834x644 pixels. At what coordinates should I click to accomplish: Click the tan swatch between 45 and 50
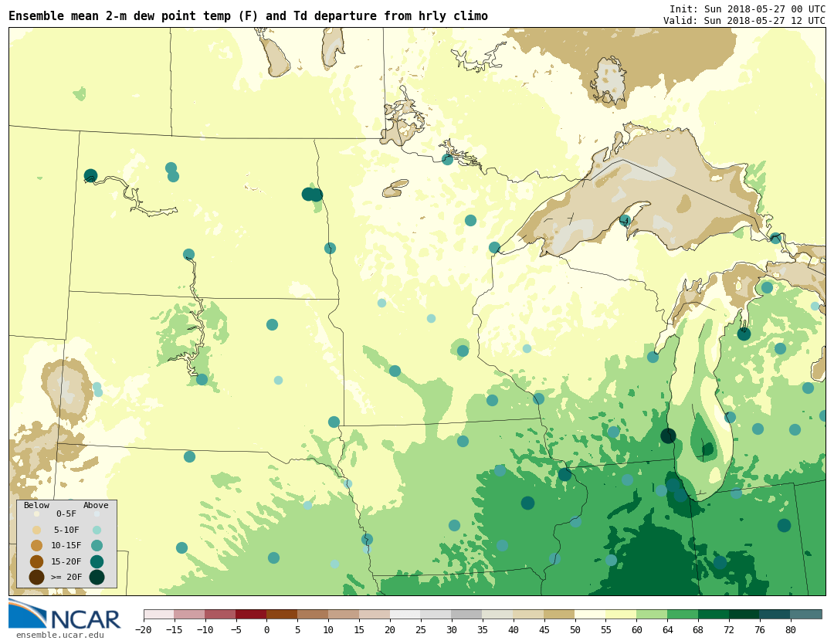click(x=560, y=614)
